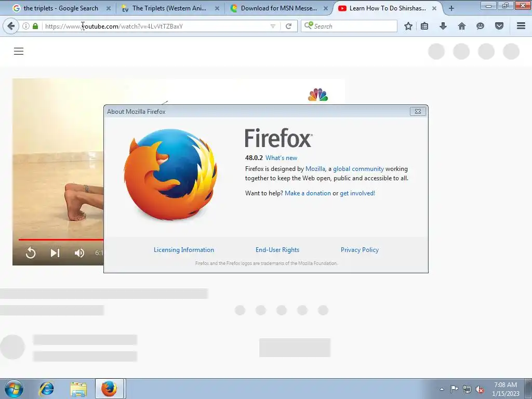Focus the youtube.com address bar
The width and height of the screenshot is (532, 399).
pyautogui.click(x=156, y=26)
